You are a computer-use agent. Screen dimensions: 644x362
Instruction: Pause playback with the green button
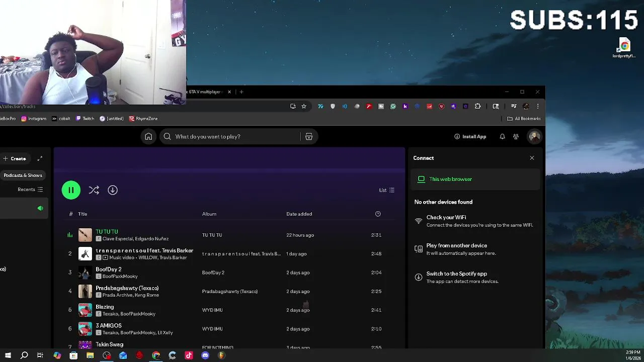71,190
